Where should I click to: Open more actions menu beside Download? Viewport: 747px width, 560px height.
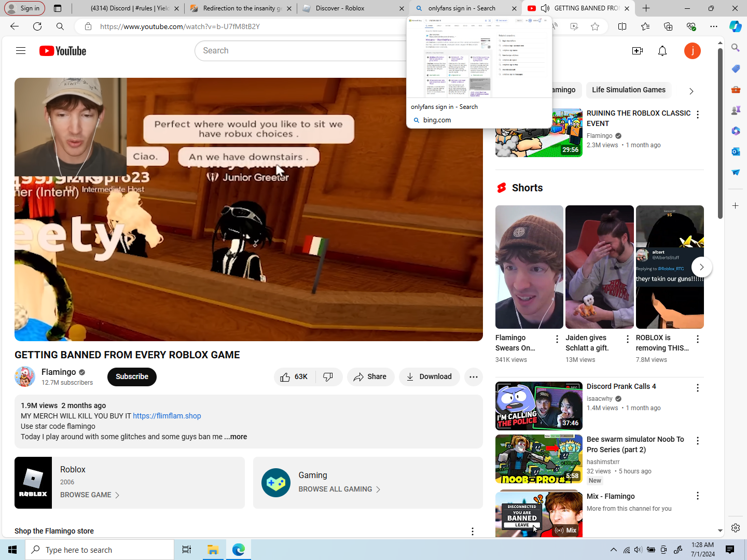474,377
